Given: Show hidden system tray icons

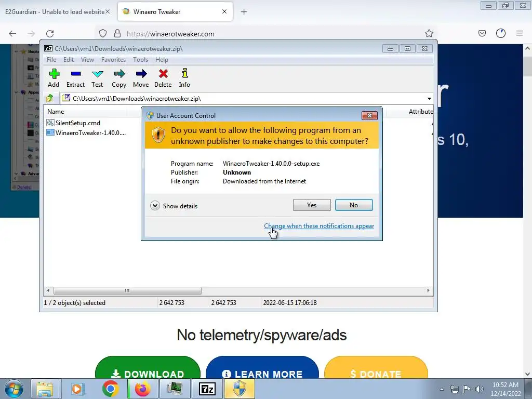Looking at the screenshot, I should 442,389.
